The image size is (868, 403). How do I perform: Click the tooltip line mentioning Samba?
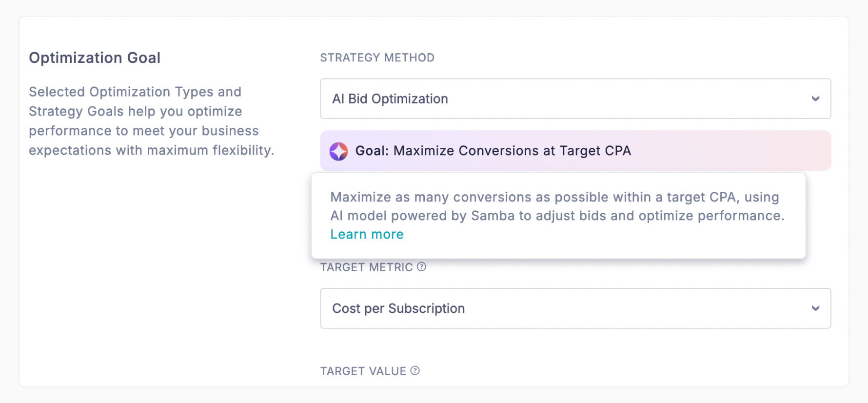[557, 216]
